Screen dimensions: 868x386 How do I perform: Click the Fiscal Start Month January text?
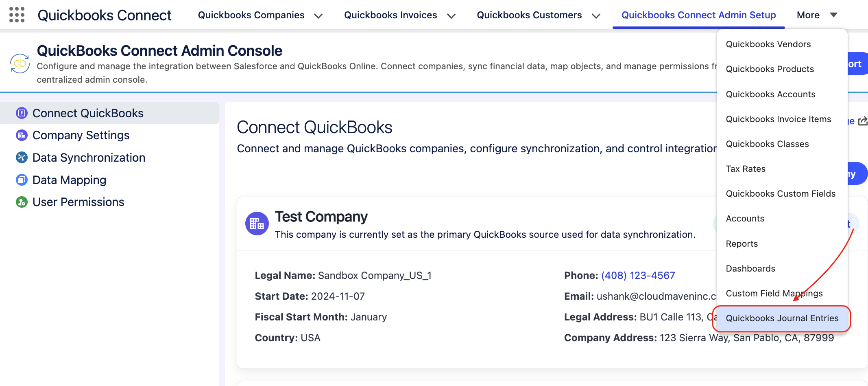321,317
